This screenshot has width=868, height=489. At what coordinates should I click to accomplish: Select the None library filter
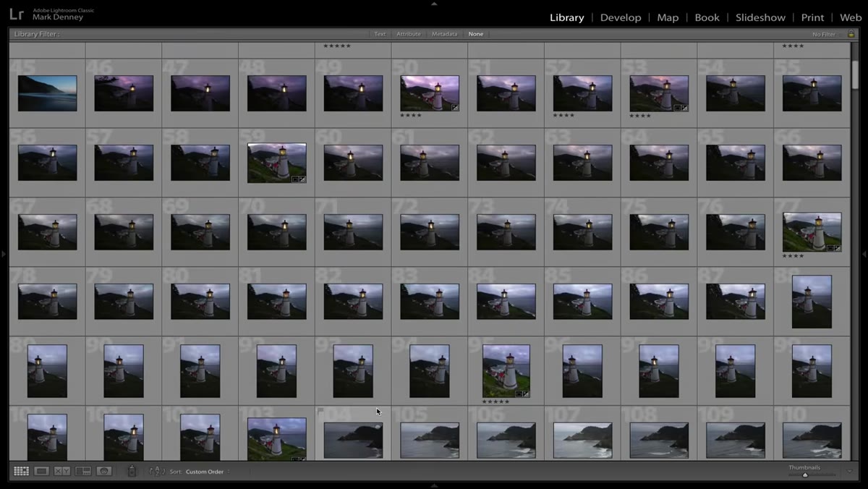point(476,34)
